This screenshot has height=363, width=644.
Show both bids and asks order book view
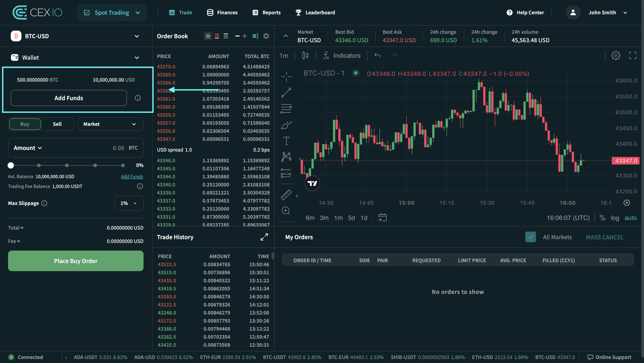pyautogui.click(x=208, y=36)
